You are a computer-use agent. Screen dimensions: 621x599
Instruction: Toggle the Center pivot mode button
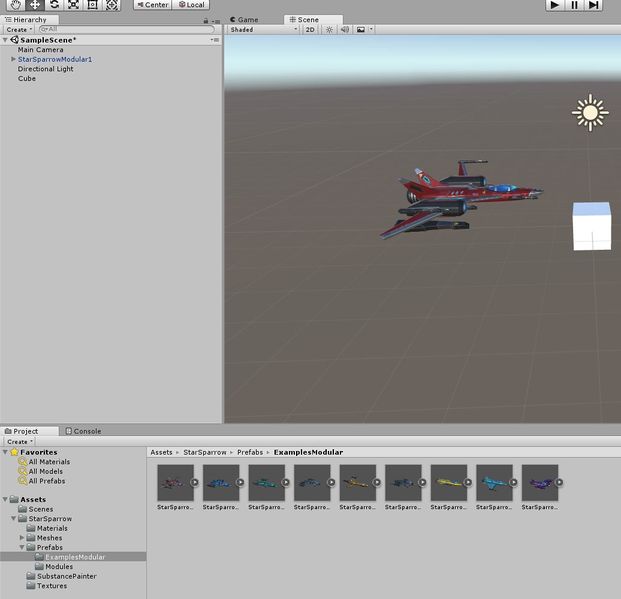pos(152,5)
